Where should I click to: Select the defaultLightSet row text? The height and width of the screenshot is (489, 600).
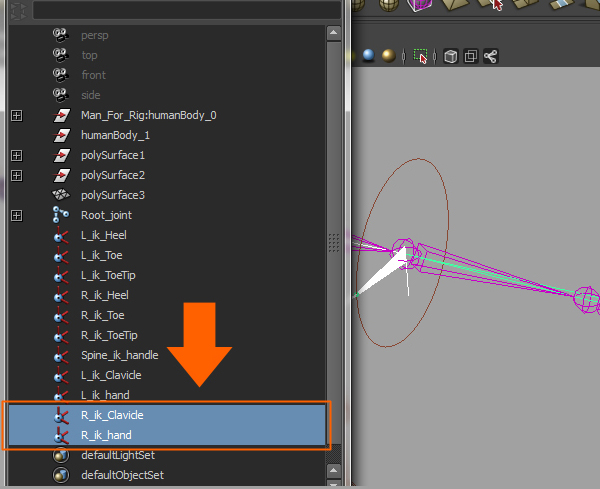[x=118, y=455]
